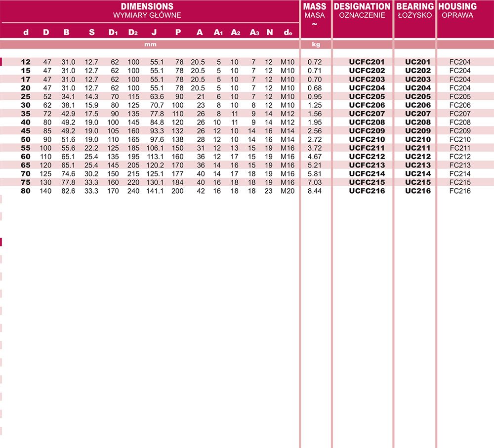Select the DESIGNATION column header

(362, 6)
